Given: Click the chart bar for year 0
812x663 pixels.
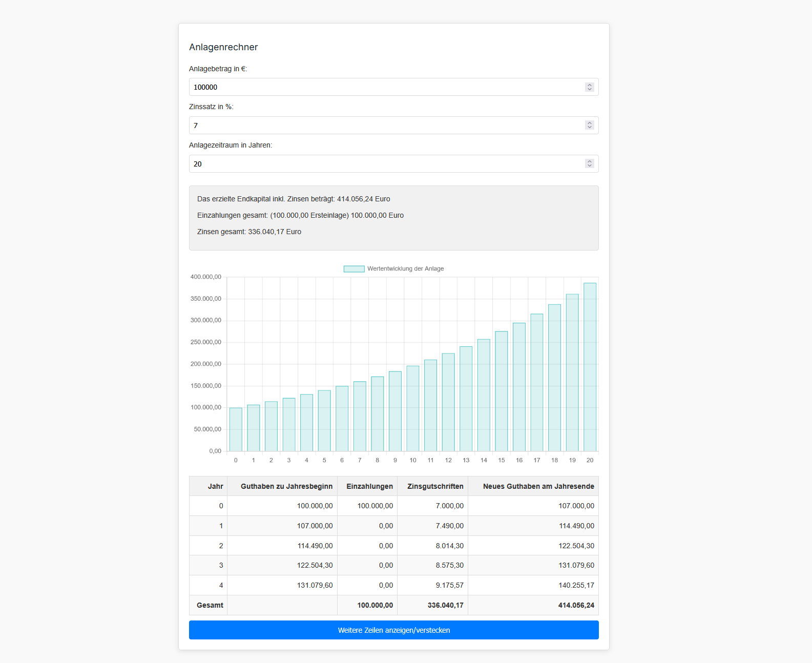Looking at the screenshot, I should pos(236,429).
